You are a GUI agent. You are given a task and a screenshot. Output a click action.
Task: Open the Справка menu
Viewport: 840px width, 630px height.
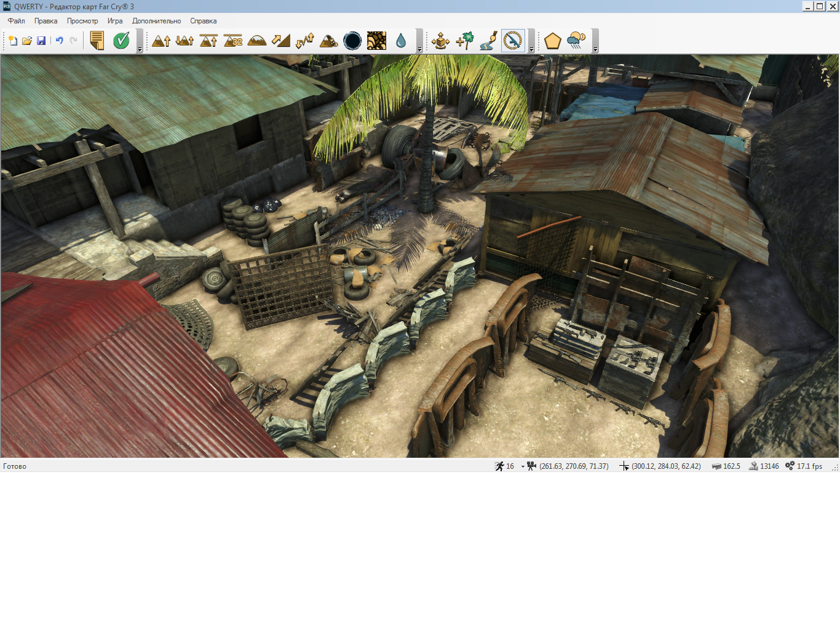pos(203,21)
